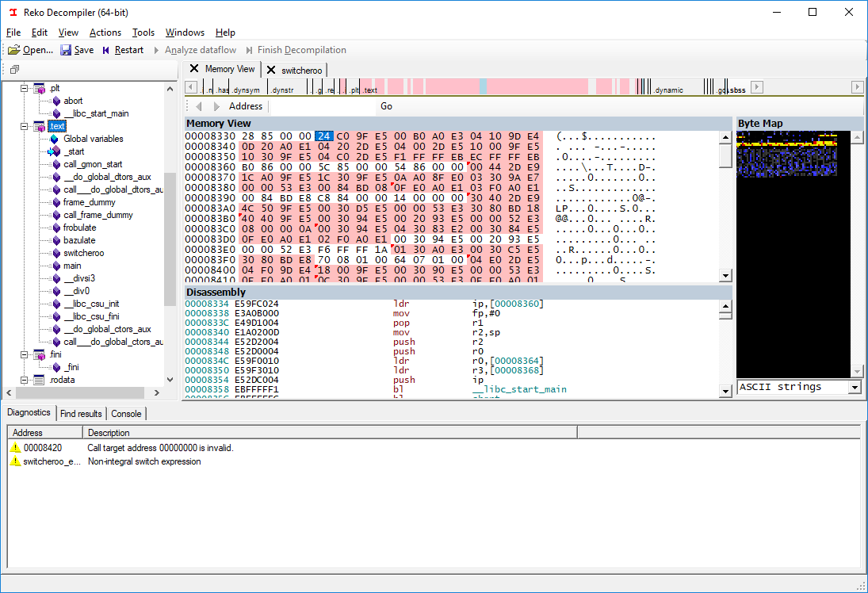Viewport: 868px width, 593px height.
Task: Close the switcheroo tab with its X
Action: point(270,70)
